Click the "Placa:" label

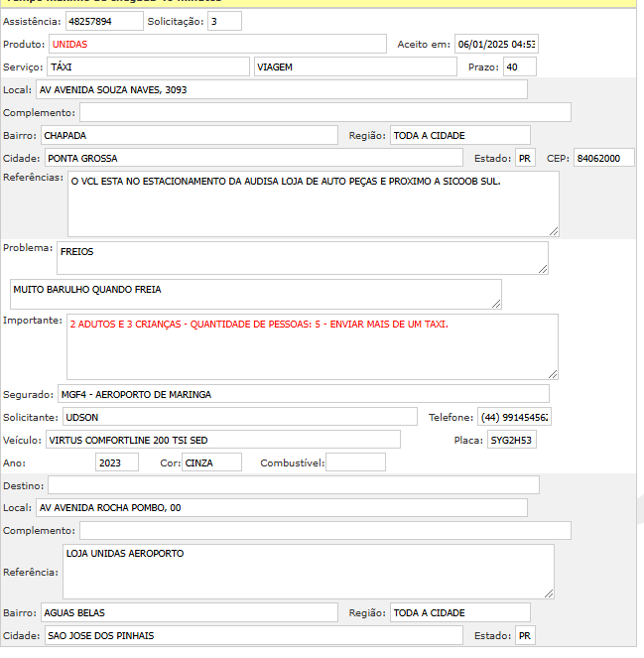pyautogui.click(x=468, y=441)
